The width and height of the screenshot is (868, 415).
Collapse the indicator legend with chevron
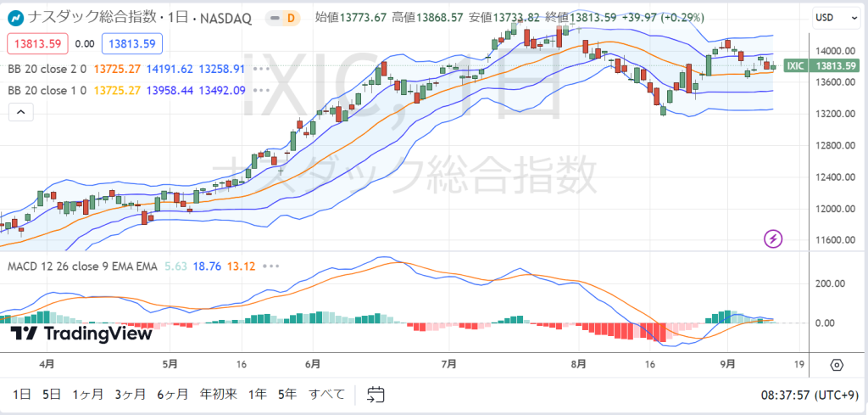click(20, 113)
